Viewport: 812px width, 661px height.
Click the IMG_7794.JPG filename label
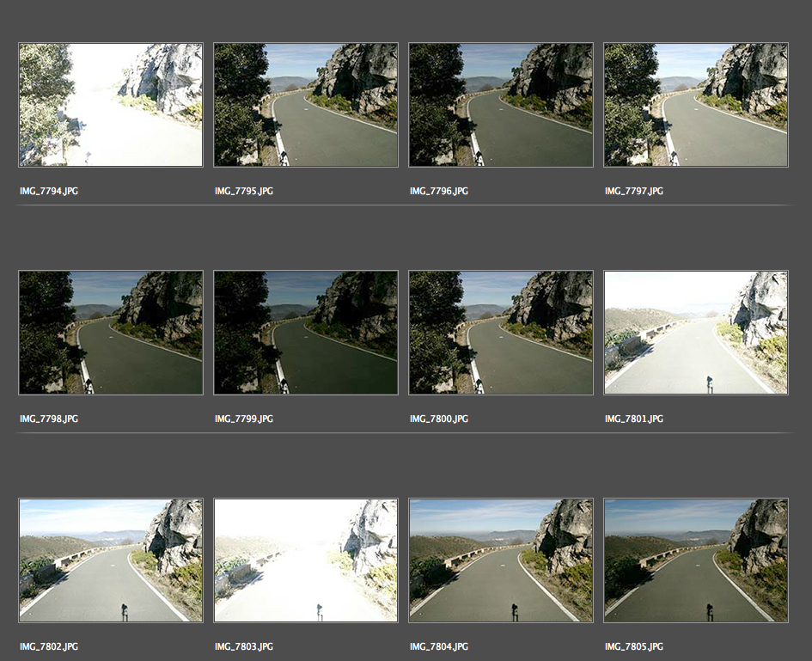pos(49,191)
